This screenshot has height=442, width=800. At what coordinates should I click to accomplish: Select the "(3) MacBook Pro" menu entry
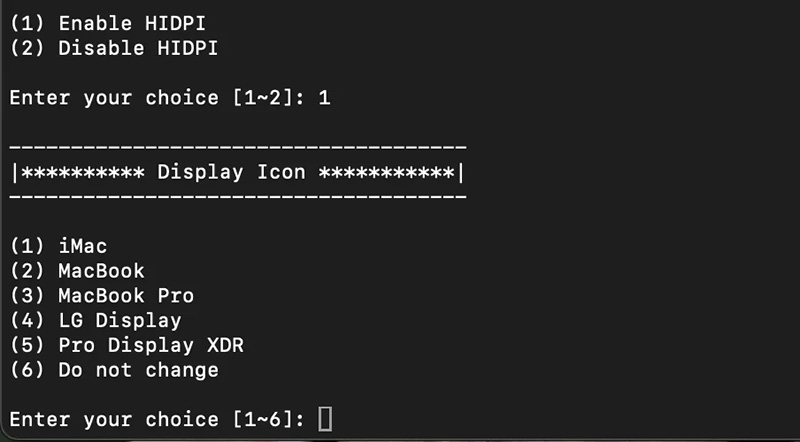pyautogui.click(x=102, y=296)
